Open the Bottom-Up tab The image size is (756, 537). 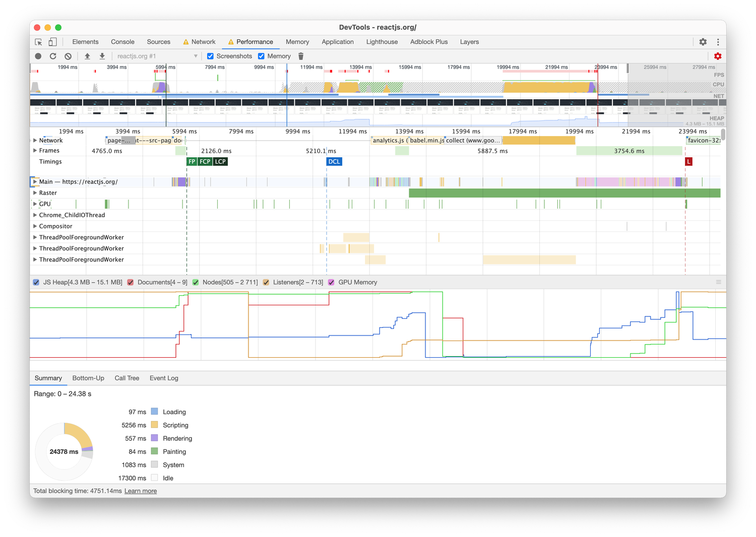point(88,378)
